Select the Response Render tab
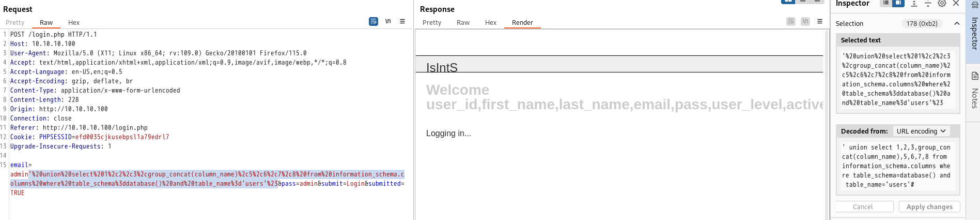Viewport: 980px width, 220px height. coord(522,23)
